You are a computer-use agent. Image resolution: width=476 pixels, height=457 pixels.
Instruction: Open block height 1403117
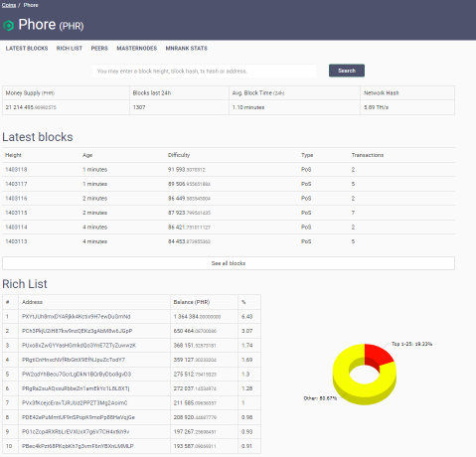click(16, 184)
